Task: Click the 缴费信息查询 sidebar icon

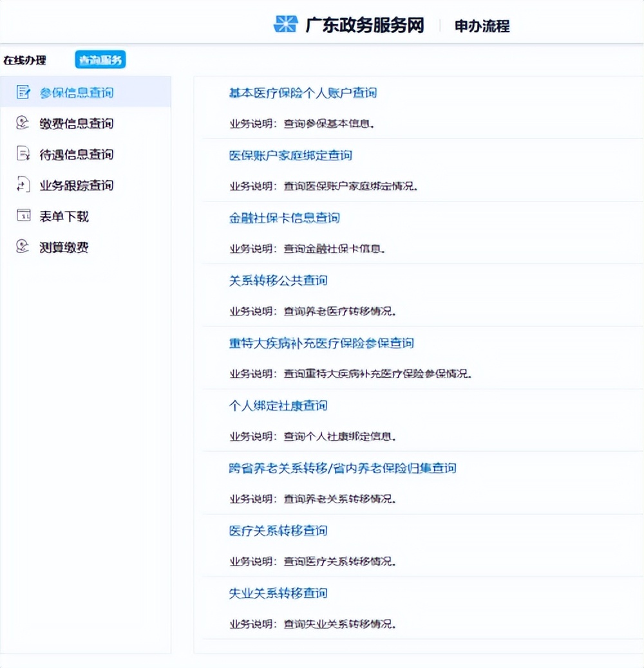Action: 23,123
